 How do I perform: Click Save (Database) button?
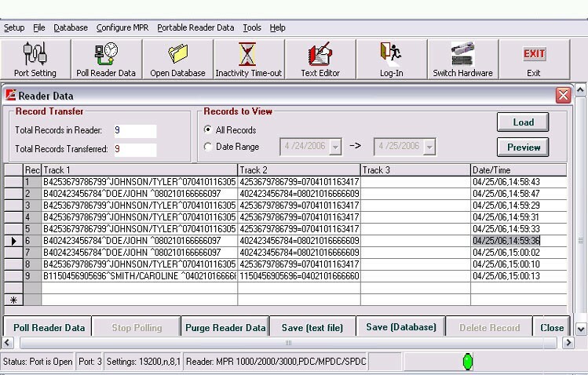tap(401, 327)
